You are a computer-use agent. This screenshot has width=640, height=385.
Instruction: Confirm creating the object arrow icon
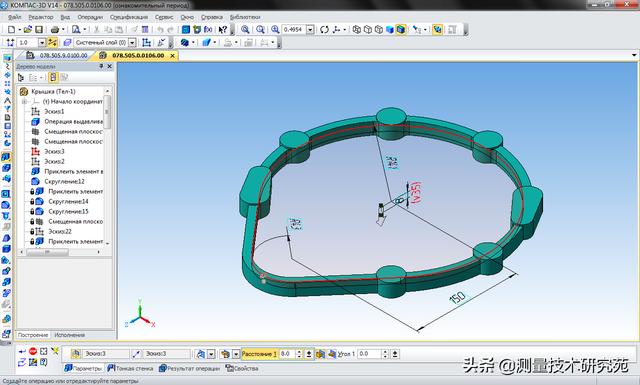(22, 351)
